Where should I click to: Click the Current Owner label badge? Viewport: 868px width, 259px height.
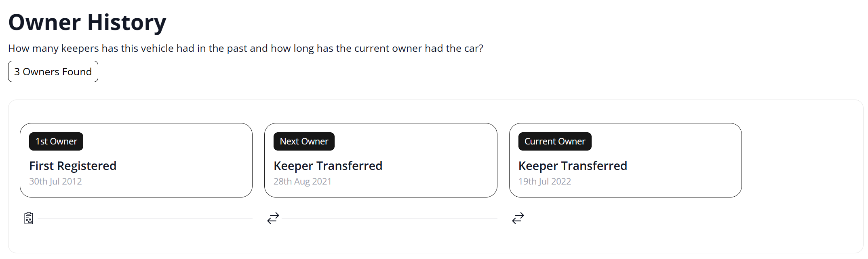coord(555,141)
